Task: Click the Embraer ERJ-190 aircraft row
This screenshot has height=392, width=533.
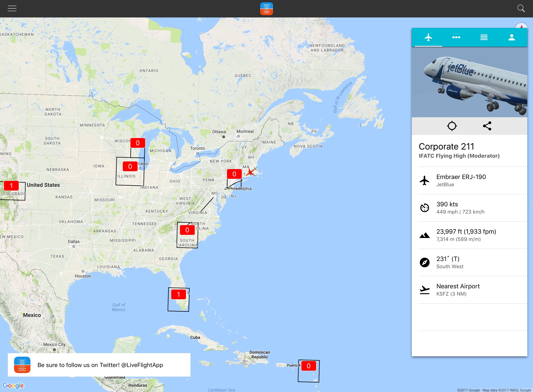Action: coord(472,180)
